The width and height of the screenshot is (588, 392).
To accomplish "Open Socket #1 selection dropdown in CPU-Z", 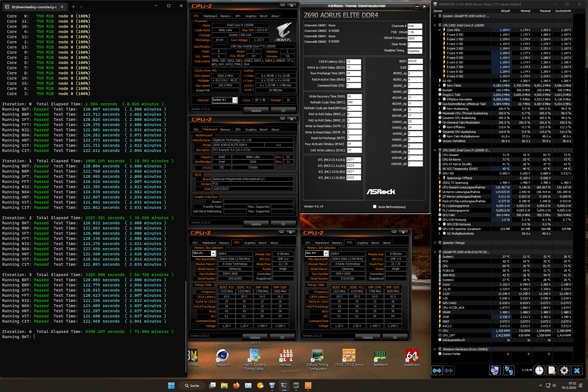I will (225, 100).
